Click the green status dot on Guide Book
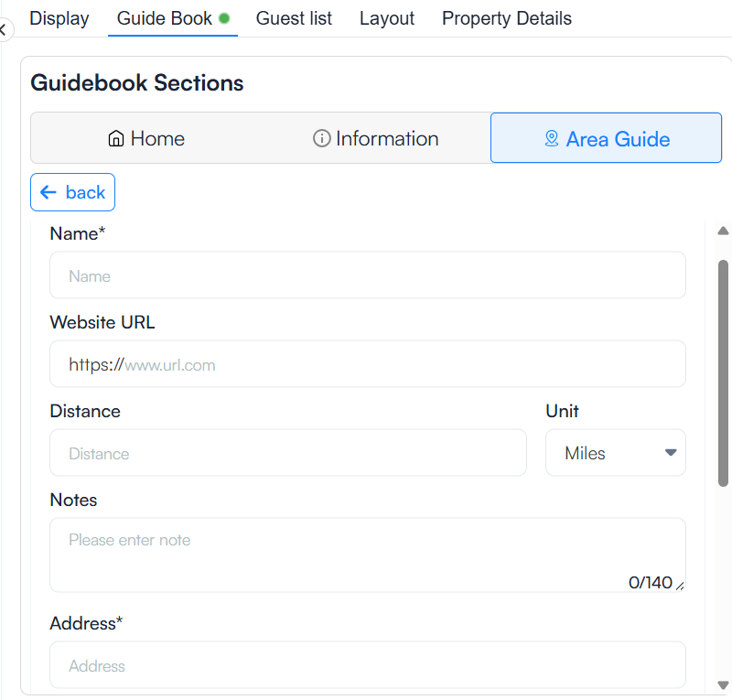This screenshot has height=700, width=732. [x=224, y=18]
